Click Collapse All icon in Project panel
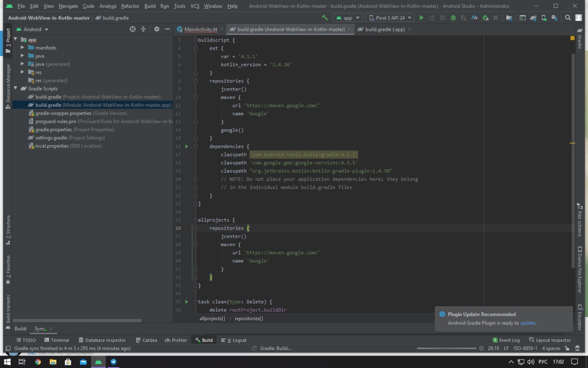588x368 pixels. 143,29
